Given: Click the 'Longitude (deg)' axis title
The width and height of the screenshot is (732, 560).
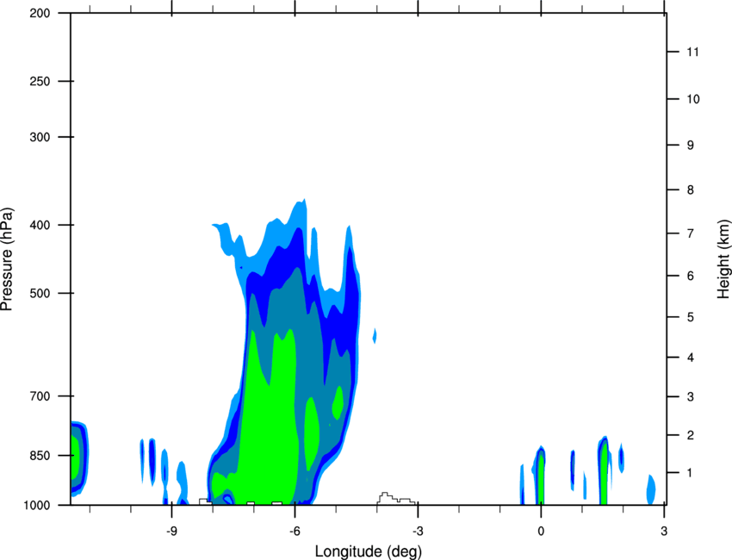Looking at the screenshot, I should (x=369, y=551).
